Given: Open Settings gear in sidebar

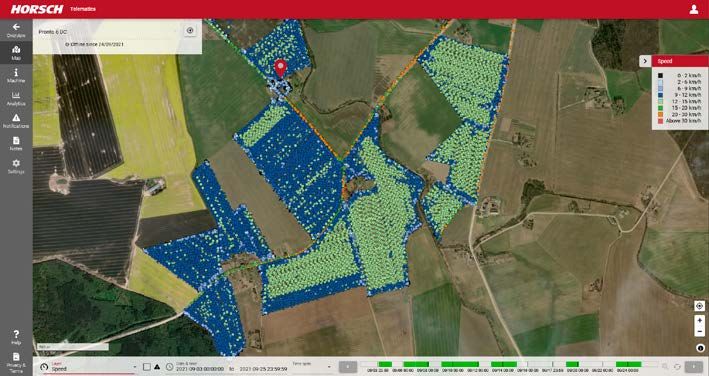Looking at the screenshot, I should (x=16, y=166).
